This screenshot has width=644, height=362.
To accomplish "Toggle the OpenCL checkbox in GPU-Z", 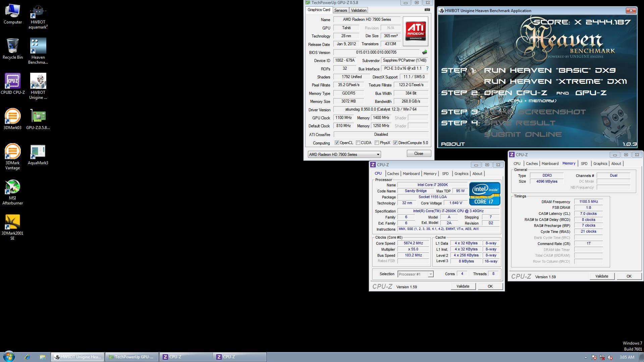I will point(337,143).
